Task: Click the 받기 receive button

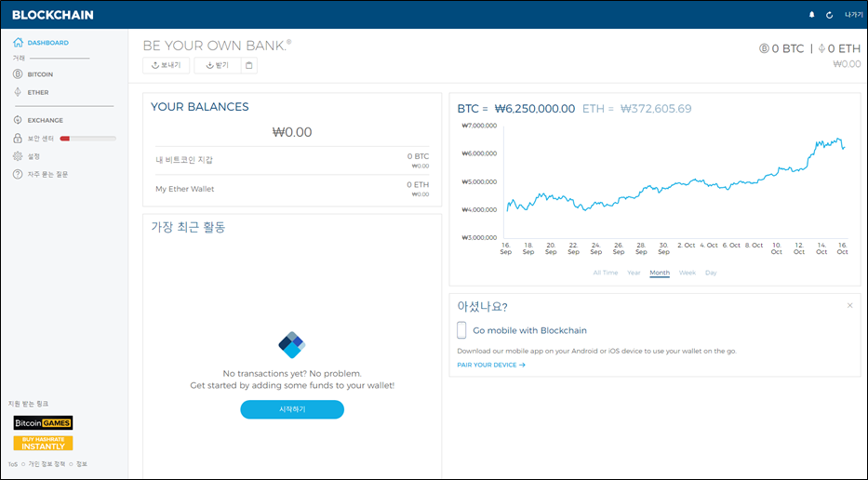Action: point(218,65)
